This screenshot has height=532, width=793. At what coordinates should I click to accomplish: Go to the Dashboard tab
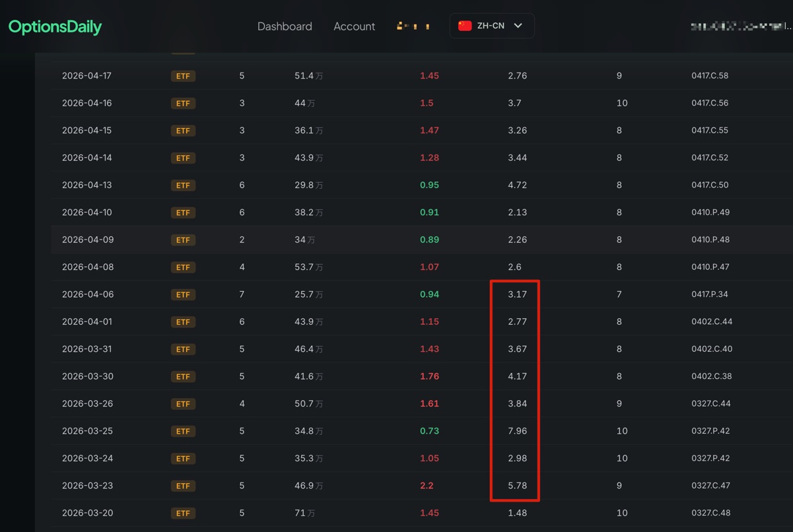coord(285,26)
